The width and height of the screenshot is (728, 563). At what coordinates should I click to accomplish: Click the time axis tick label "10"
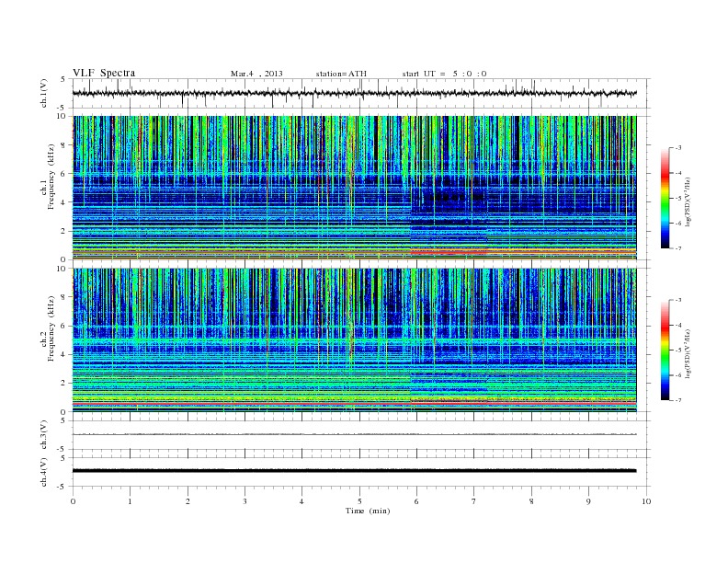coord(646,501)
